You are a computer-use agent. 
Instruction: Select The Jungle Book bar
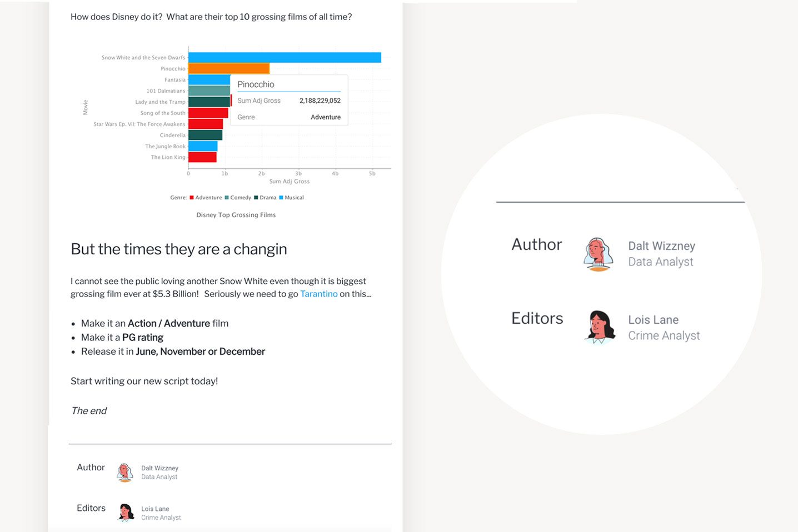(203, 146)
